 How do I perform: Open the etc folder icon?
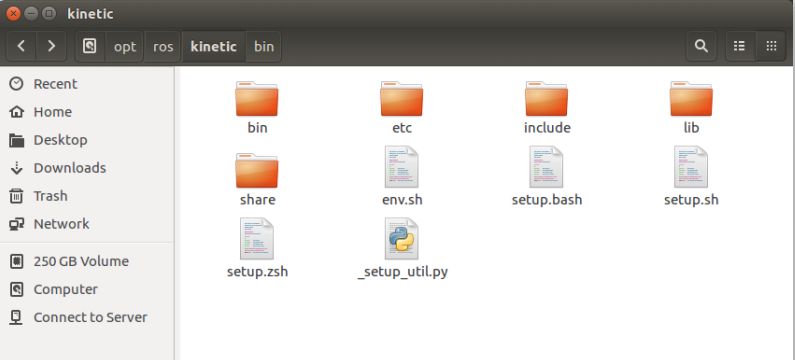(402, 99)
